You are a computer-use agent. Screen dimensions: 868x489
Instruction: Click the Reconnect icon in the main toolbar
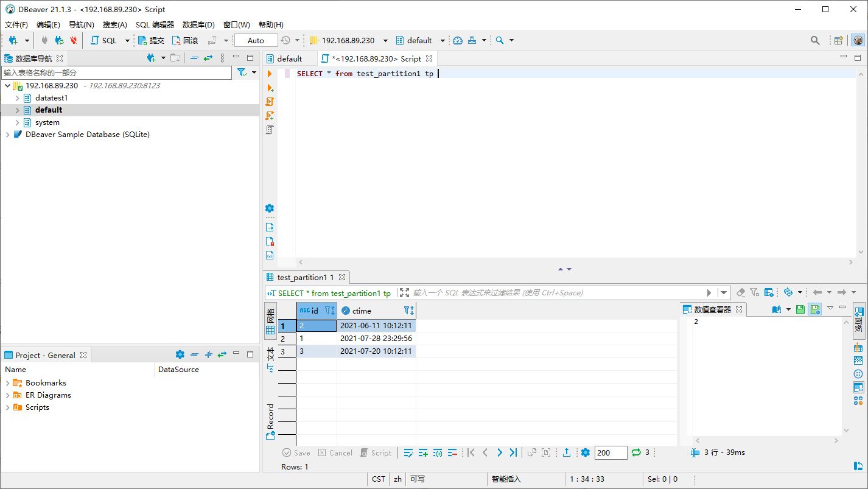point(59,40)
